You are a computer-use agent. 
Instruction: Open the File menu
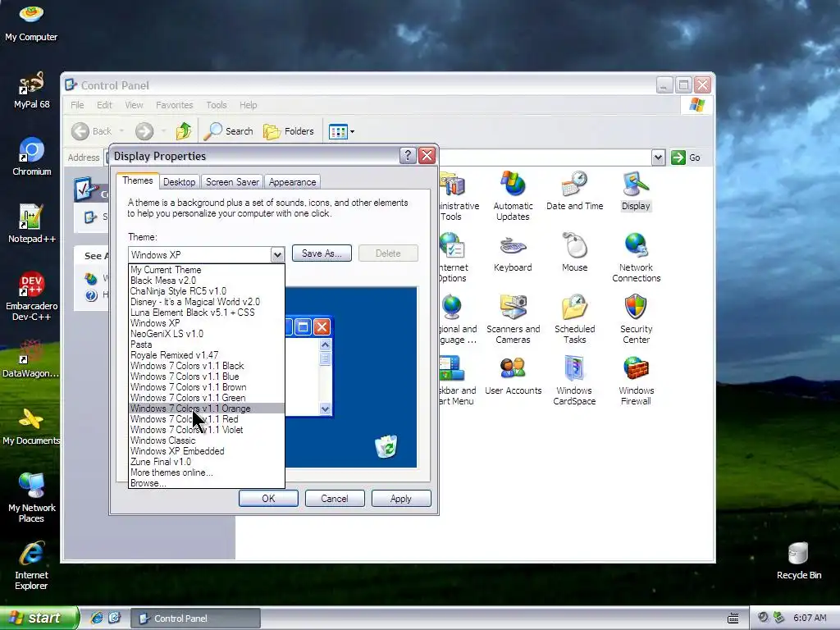pyautogui.click(x=77, y=105)
